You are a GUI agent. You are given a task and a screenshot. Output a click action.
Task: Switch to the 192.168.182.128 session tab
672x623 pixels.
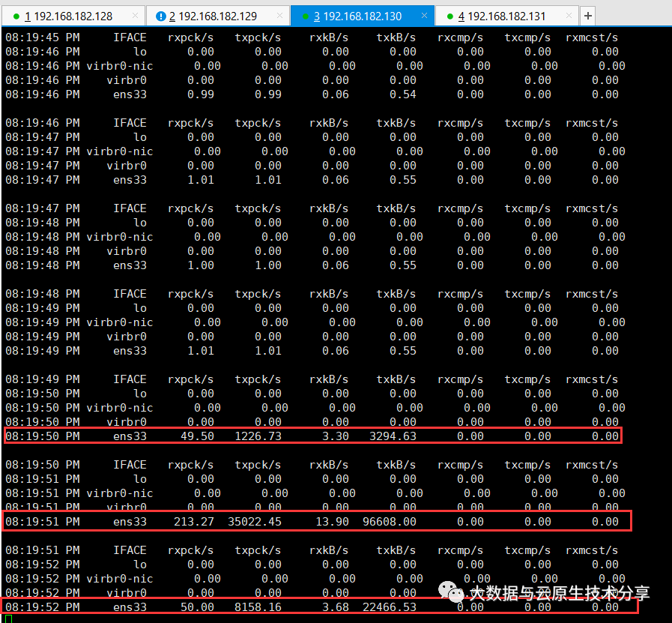73,16
